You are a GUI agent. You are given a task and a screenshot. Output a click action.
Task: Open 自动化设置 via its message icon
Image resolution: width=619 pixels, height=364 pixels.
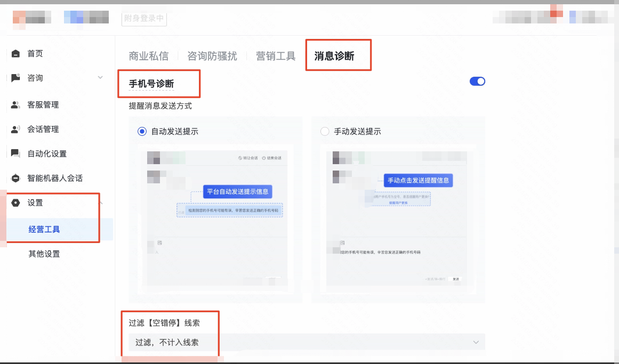16,153
